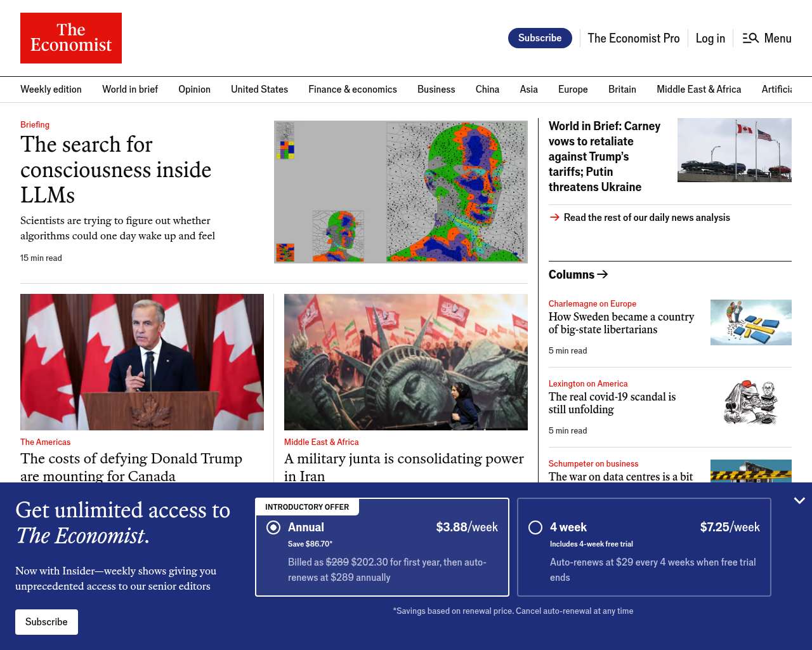Click the Save $86.70 text

click(310, 544)
